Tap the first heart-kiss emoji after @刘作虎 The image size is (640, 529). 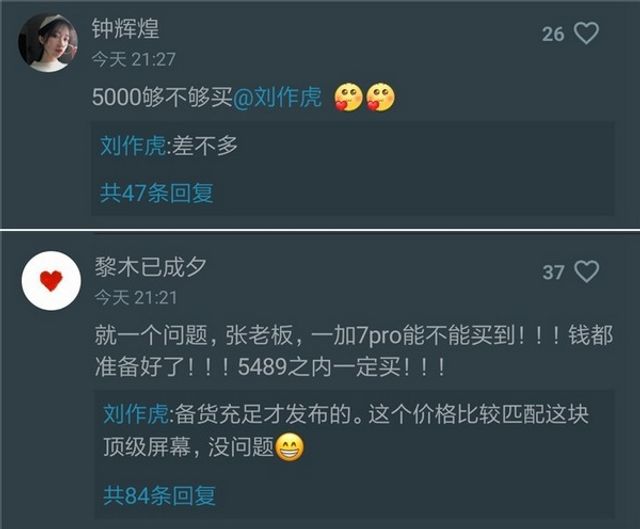pyautogui.click(x=348, y=98)
